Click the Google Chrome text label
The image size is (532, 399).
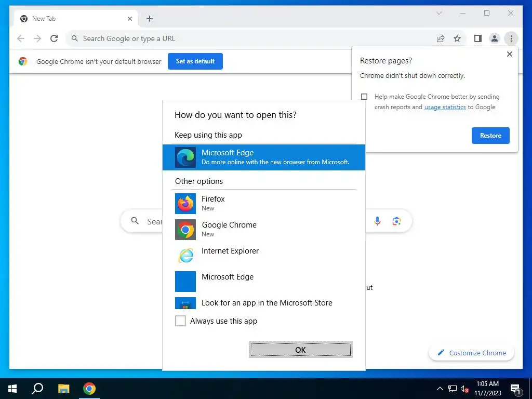[x=229, y=225]
